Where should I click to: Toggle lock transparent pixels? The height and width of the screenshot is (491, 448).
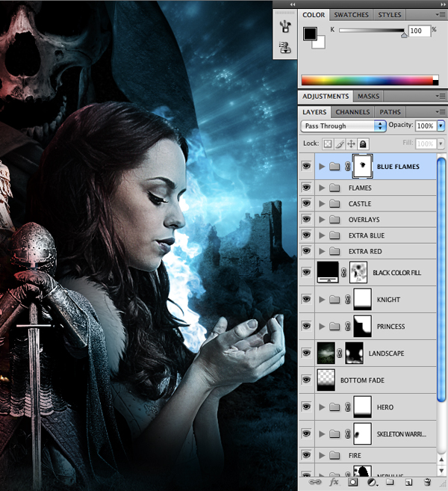click(327, 143)
